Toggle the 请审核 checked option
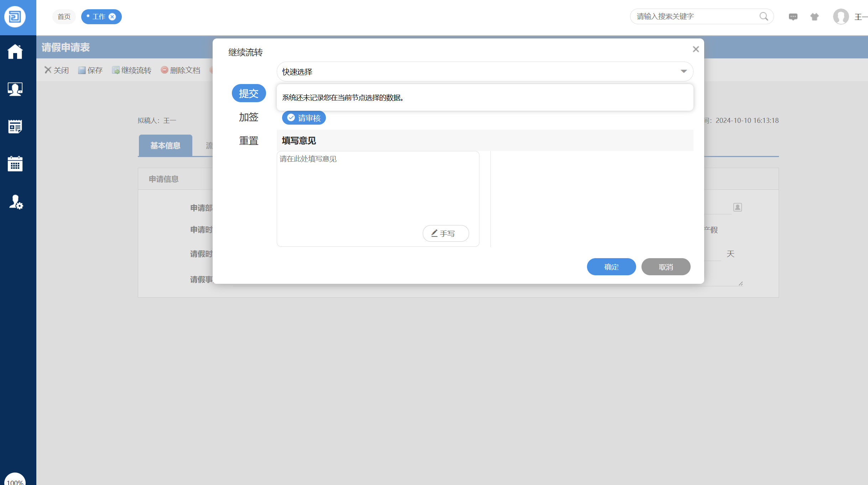 pyautogui.click(x=304, y=118)
